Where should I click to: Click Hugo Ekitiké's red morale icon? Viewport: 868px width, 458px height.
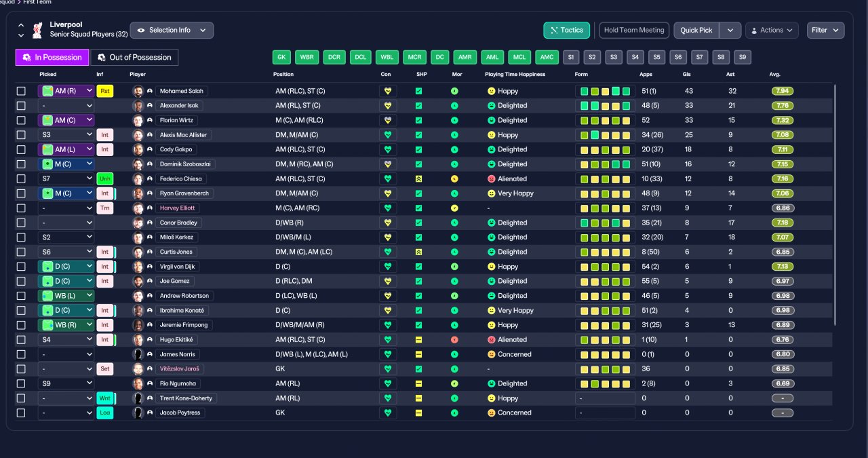coord(454,339)
